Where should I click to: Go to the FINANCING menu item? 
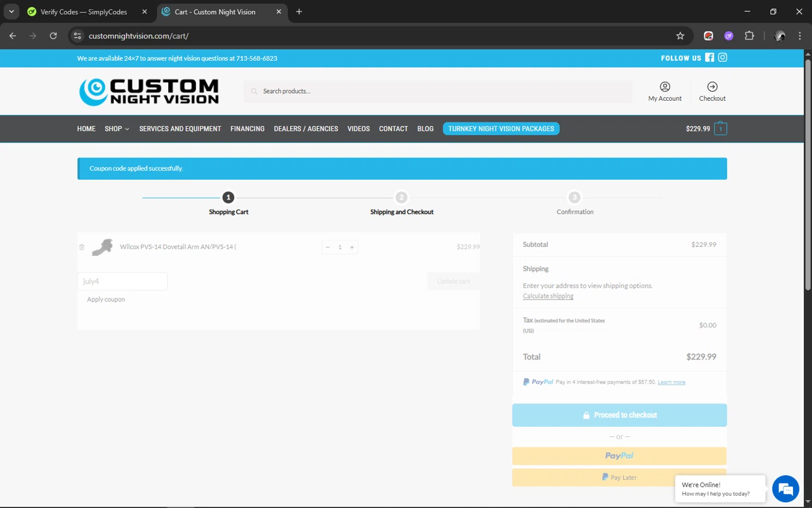coord(247,129)
